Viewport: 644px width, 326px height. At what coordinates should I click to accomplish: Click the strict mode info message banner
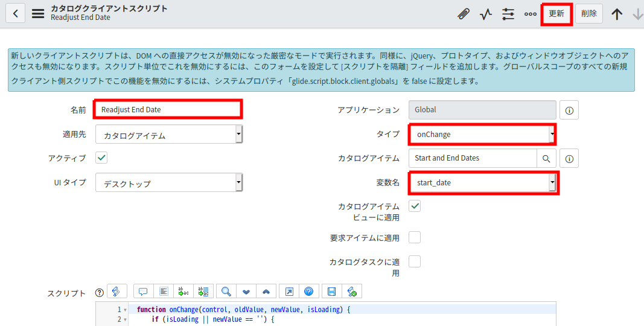[321, 70]
